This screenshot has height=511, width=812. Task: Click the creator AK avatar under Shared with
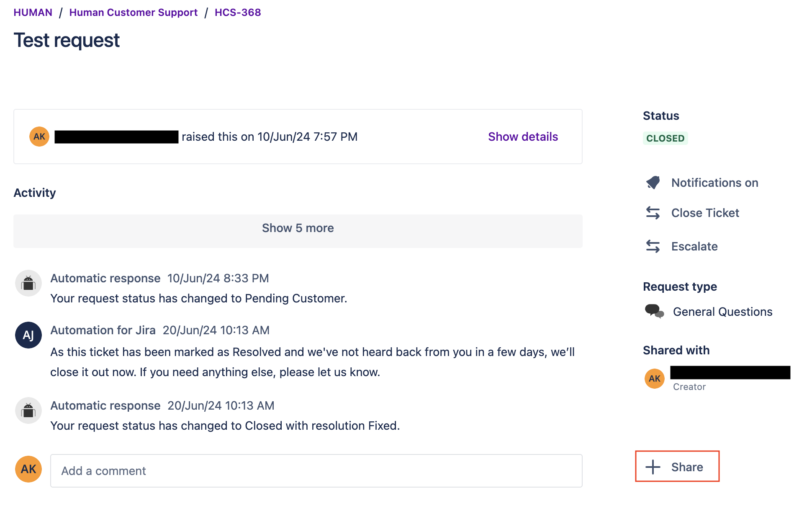[655, 379]
